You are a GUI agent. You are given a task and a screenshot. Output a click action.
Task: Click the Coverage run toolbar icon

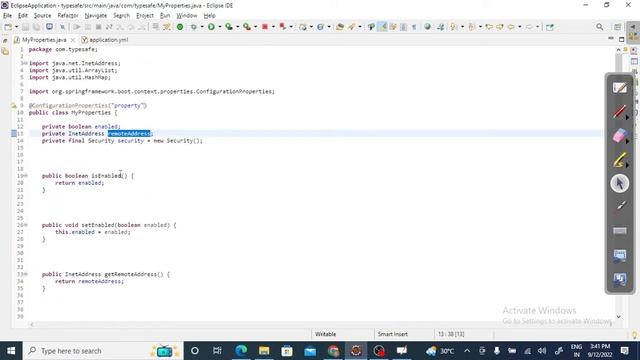coord(229,27)
